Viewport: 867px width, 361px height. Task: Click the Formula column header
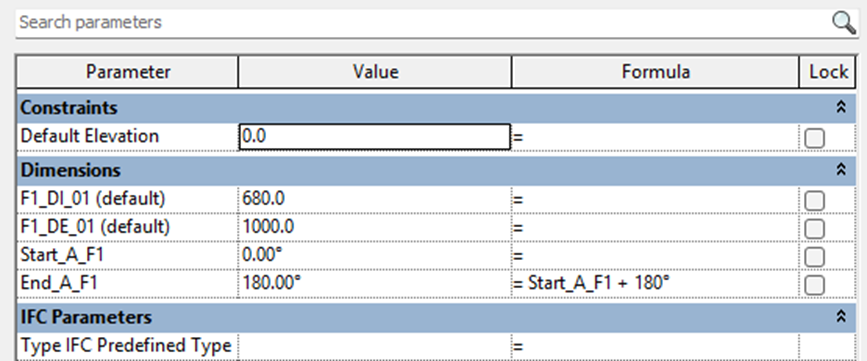(x=655, y=72)
